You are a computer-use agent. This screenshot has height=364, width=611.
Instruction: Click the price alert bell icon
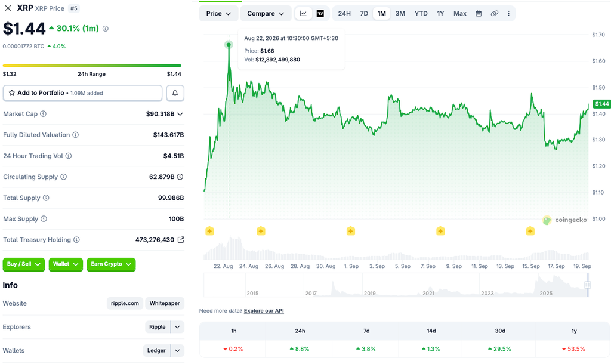[x=175, y=92]
